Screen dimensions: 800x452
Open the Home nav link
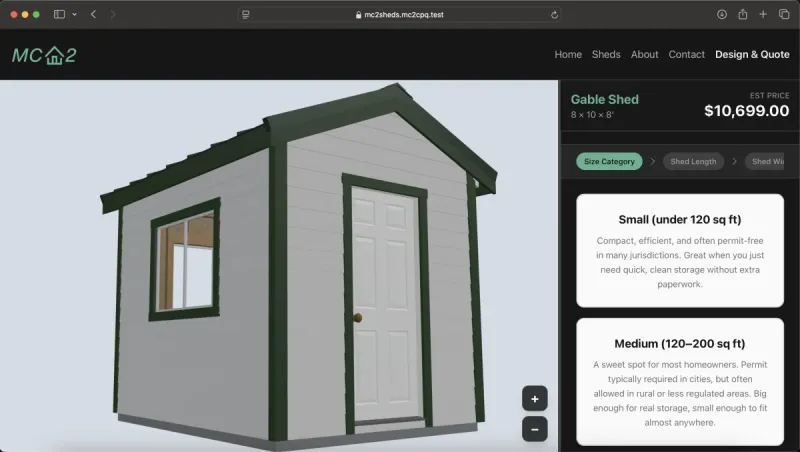point(568,54)
